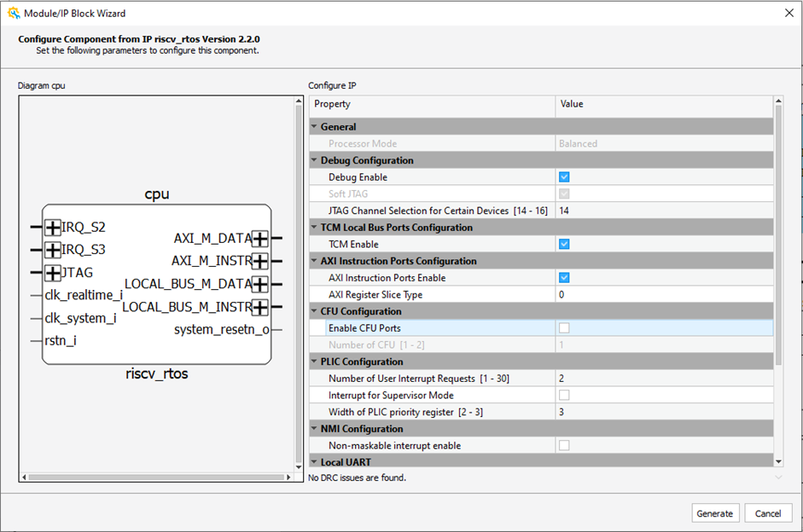Click the disabled Soft JTAG checkbox
The height and width of the screenshot is (532, 803).
564,194
